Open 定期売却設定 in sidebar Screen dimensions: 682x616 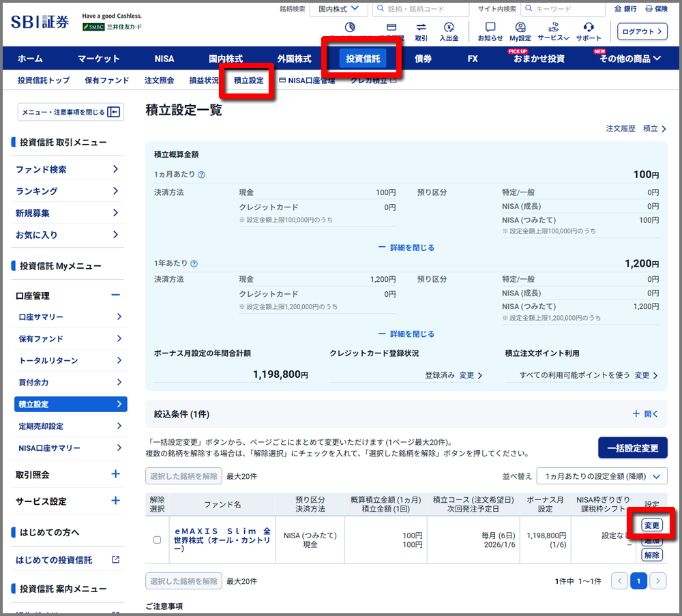(70, 426)
